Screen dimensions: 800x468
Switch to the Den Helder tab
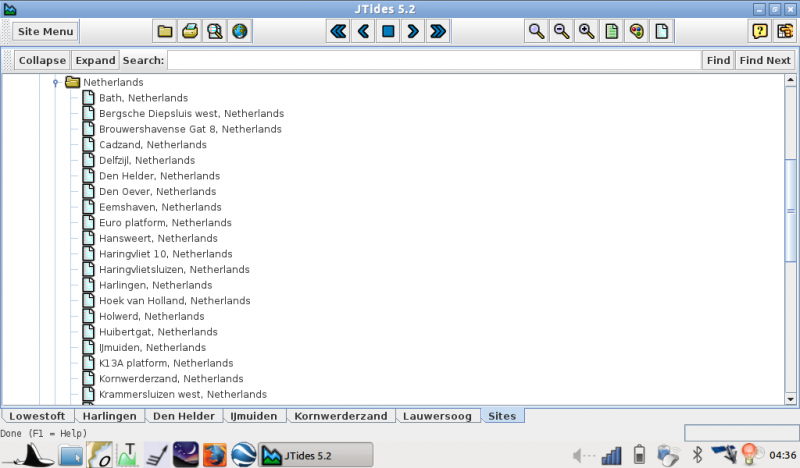pos(184,416)
